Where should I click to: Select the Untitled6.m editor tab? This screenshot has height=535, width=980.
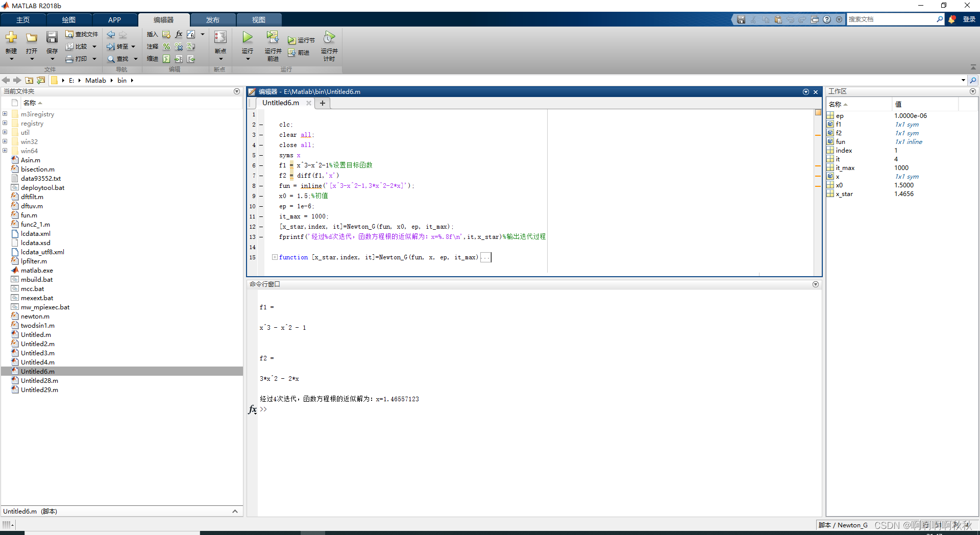pos(281,103)
